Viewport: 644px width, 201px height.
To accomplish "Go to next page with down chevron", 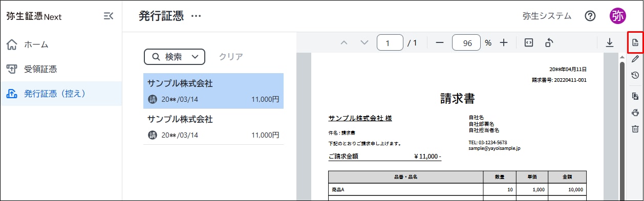I will click(364, 43).
